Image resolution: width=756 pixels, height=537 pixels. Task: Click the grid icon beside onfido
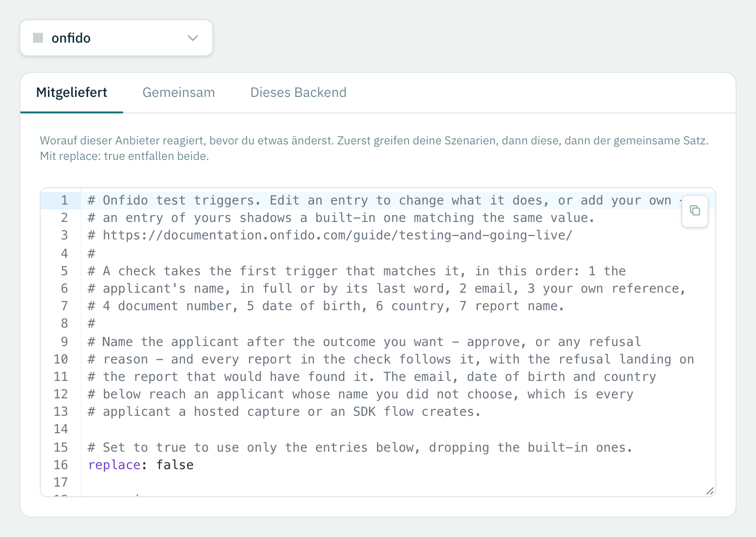(x=38, y=38)
